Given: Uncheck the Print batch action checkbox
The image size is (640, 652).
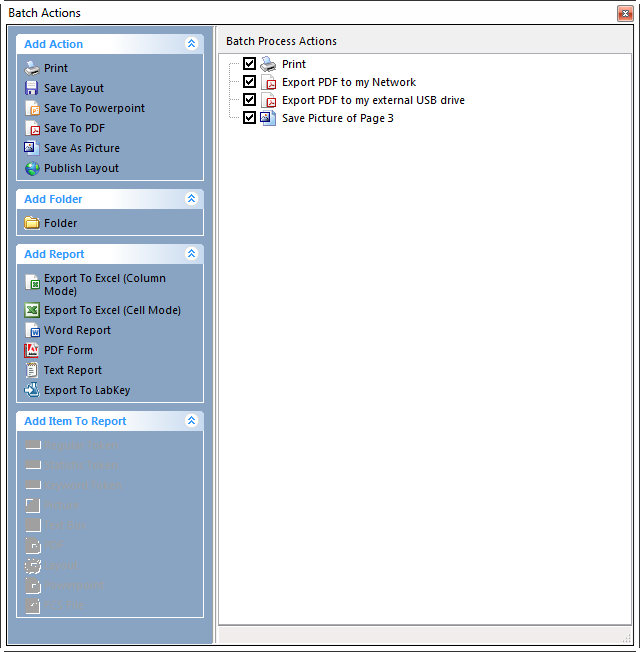Looking at the screenshot, I should (x=250, y=64).
